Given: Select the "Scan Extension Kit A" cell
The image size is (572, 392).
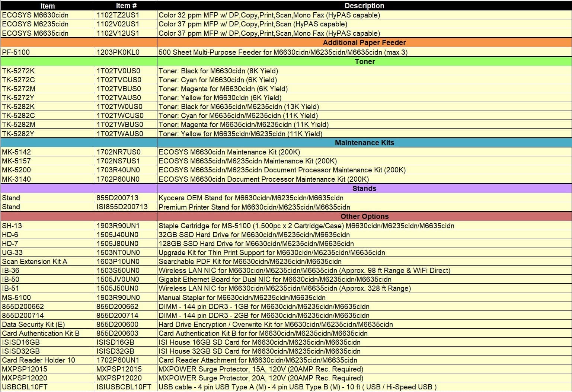Looking at the screenshot, I should (x=35, y=261).
